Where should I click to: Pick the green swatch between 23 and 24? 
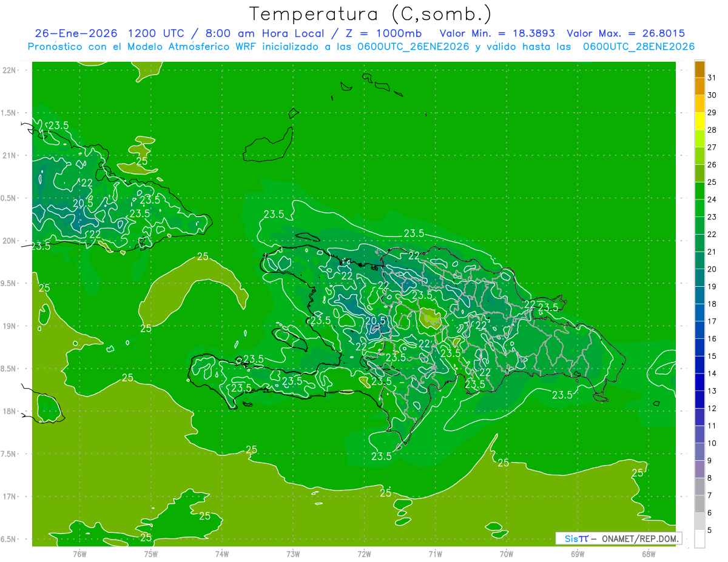pyautogui.click(x=699, y=208)
